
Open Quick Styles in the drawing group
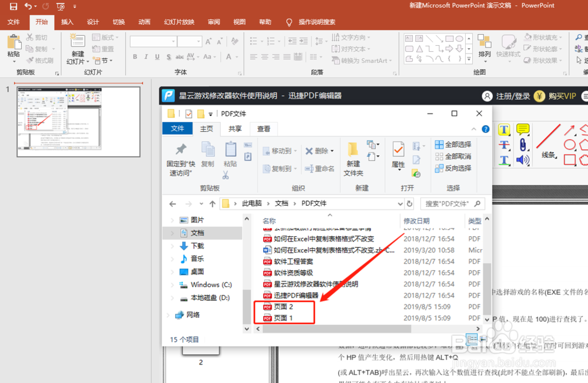tap(509, 46)
